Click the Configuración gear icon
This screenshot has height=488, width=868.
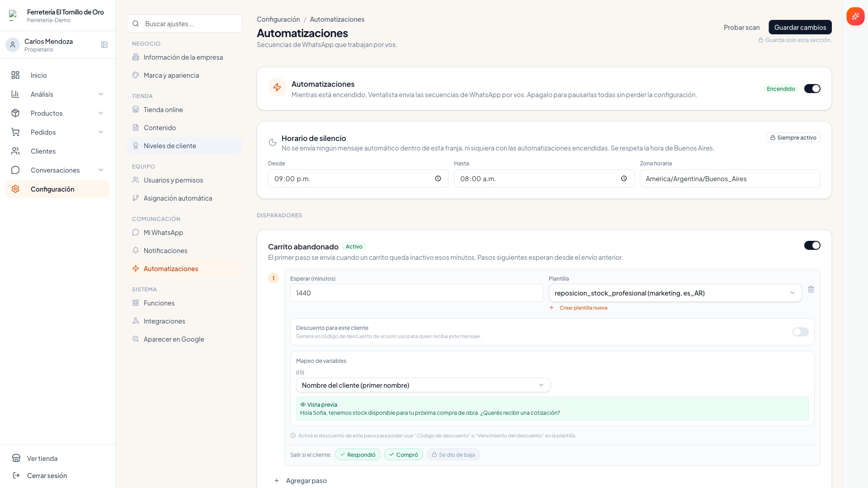click(15, 189)
